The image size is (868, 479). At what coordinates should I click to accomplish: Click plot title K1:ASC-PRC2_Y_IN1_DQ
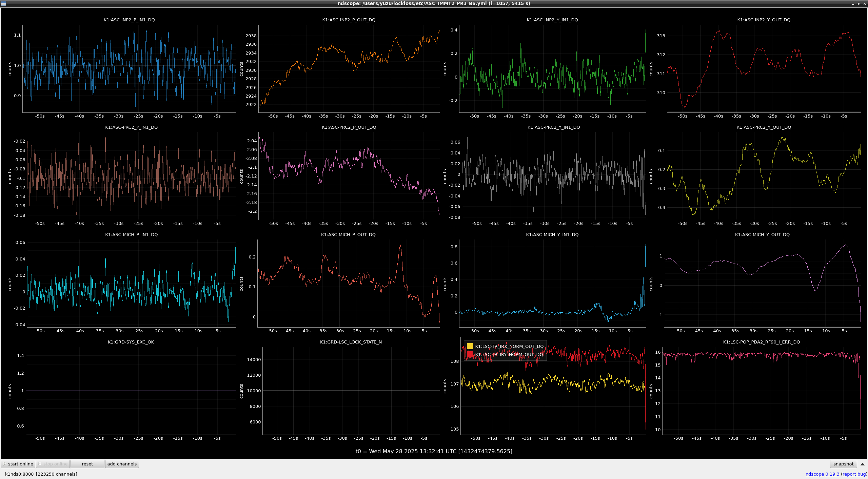pos(554,127)
